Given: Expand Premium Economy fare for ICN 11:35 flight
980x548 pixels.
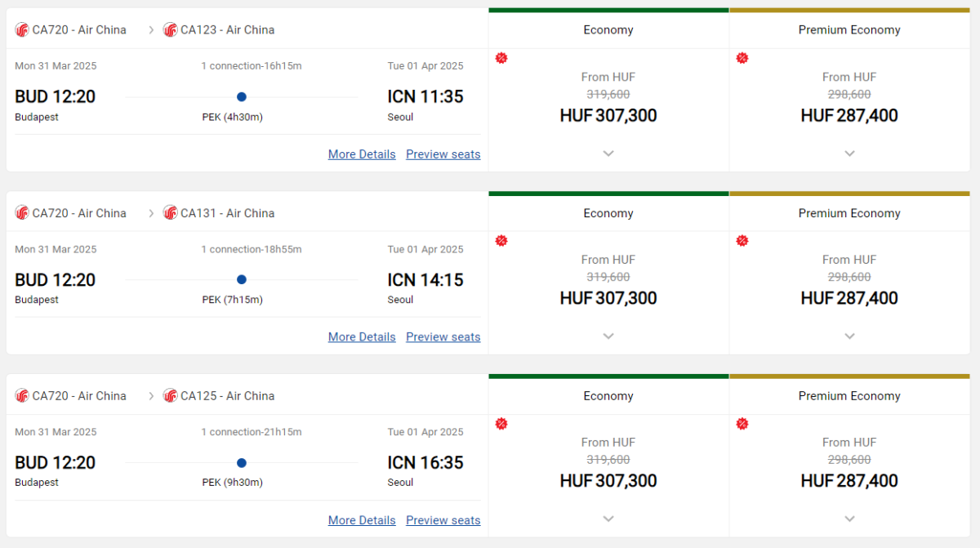Looking at the screenshot, I should point(849,154).
